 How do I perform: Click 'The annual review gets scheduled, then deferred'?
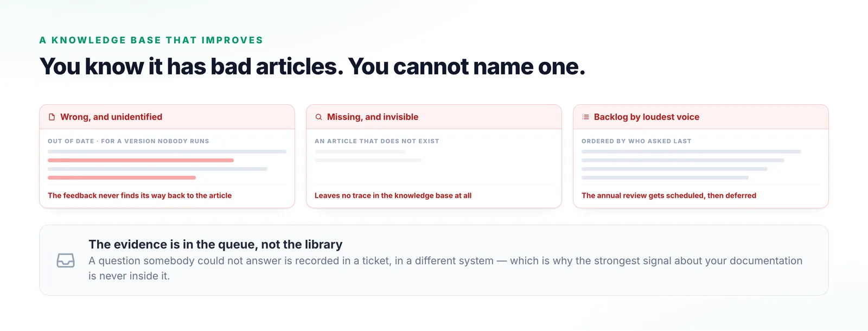(669, 195)
